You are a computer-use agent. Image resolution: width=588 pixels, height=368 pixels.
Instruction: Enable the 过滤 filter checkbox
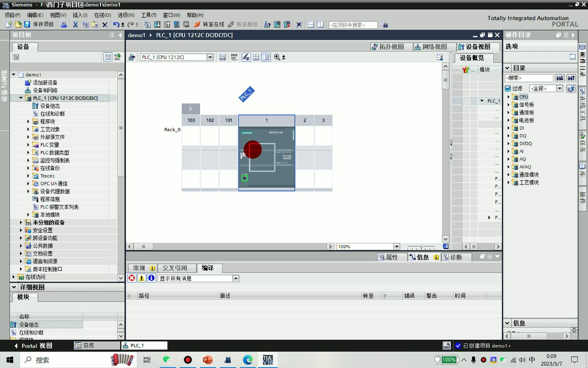pyautogui.click(x=508, y=89)
